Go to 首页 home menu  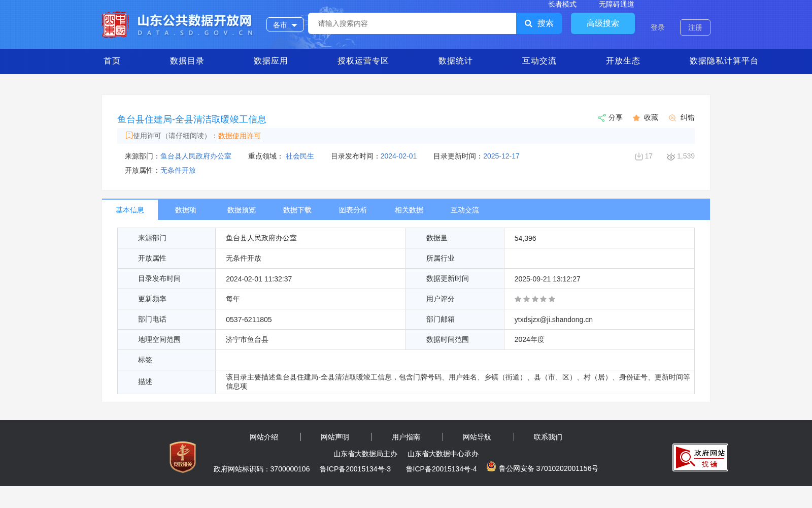(112, 61)
